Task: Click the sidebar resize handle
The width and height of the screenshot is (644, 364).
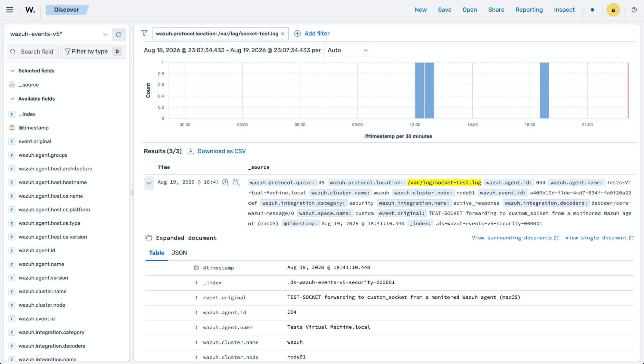Action: click(x=131, y=192)
